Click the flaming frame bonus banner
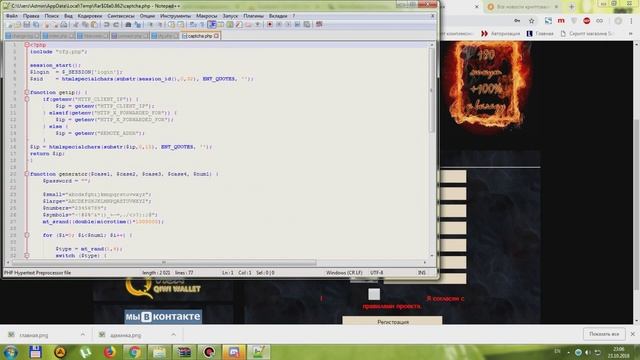 tap(486, 84)
